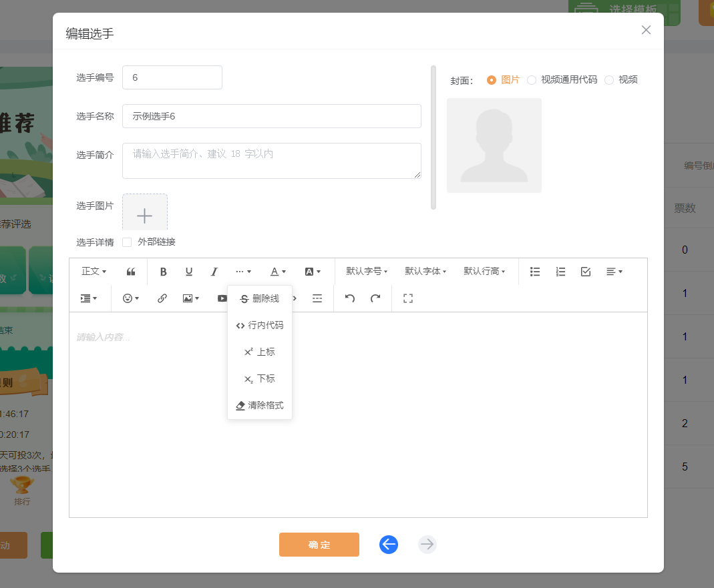Open the 默认行高 line height dropdown
Image resolution: width=714 pixels, height=588 pixels.
pos(484,272)
